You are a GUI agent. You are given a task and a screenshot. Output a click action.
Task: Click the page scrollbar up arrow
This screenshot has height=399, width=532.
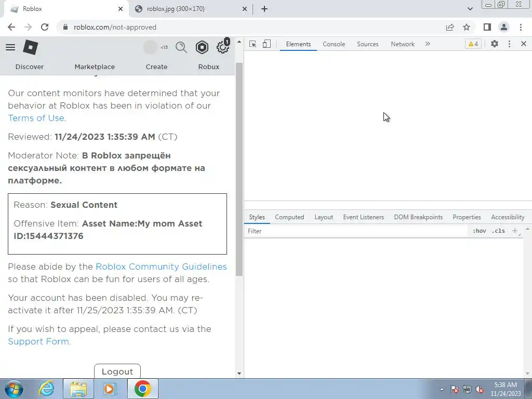tap(239, 42)
